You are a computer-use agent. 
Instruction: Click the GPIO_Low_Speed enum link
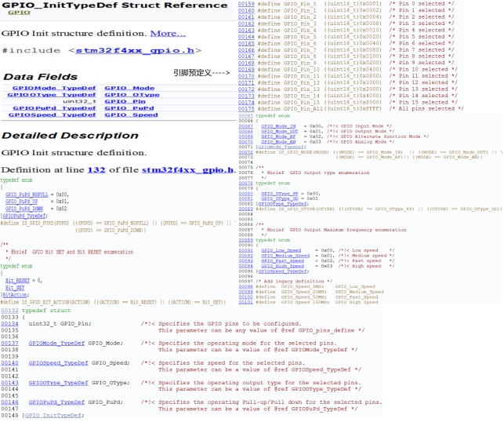[281, 250]
